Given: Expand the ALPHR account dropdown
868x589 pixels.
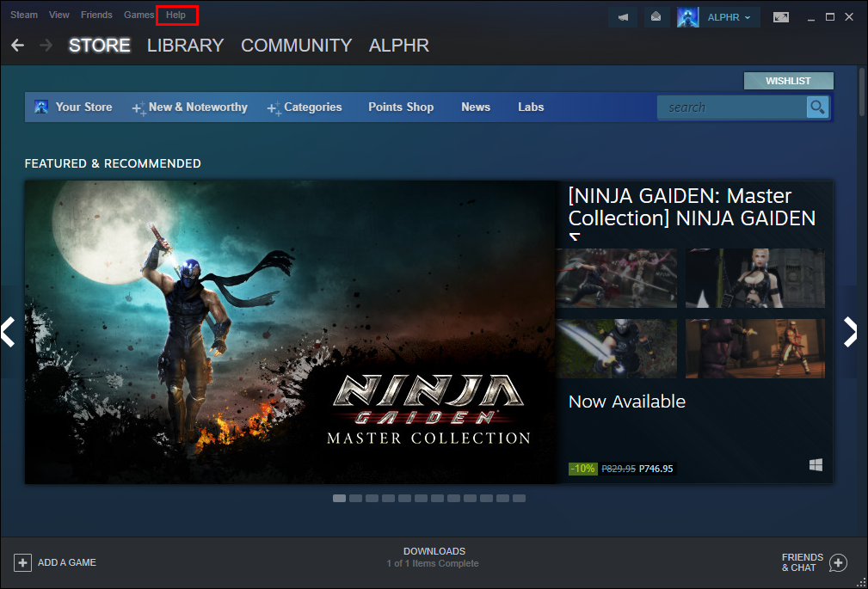Looking at the screenshot, I should click(729, 17).
